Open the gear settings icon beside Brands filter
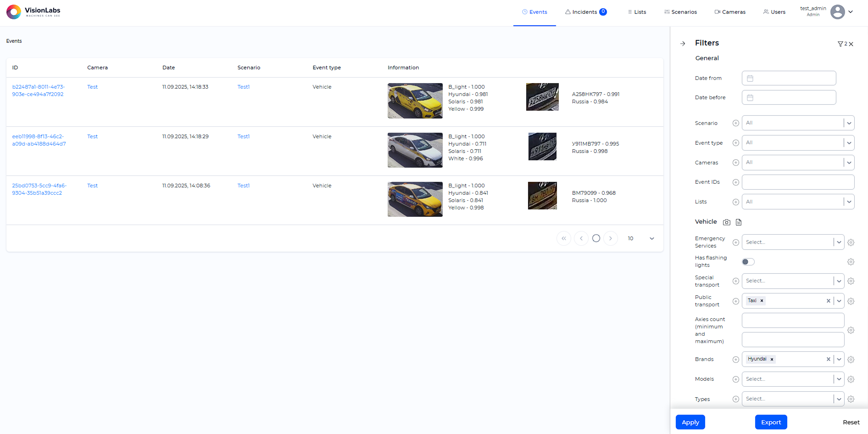868x434 pixels. pyautogui.click(x=851, y=359)
